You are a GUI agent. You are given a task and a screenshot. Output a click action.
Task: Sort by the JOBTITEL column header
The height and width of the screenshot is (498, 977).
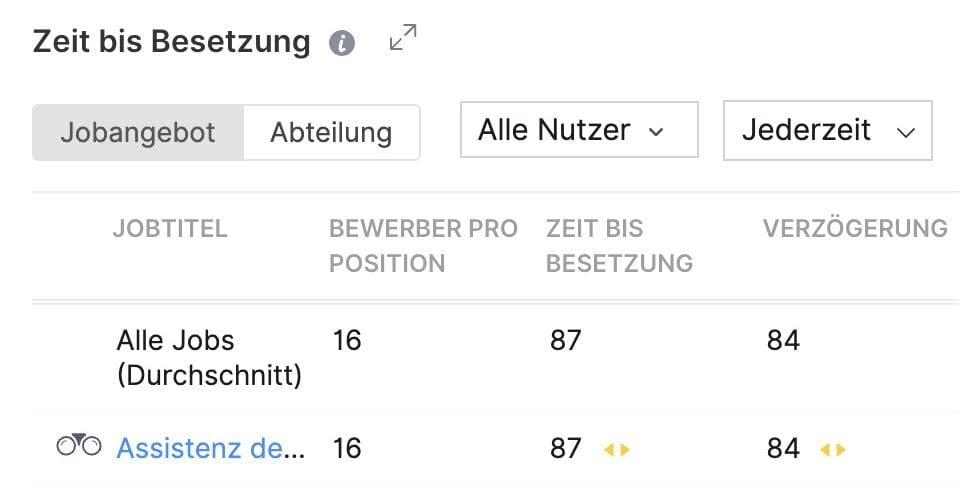point(170,229)
